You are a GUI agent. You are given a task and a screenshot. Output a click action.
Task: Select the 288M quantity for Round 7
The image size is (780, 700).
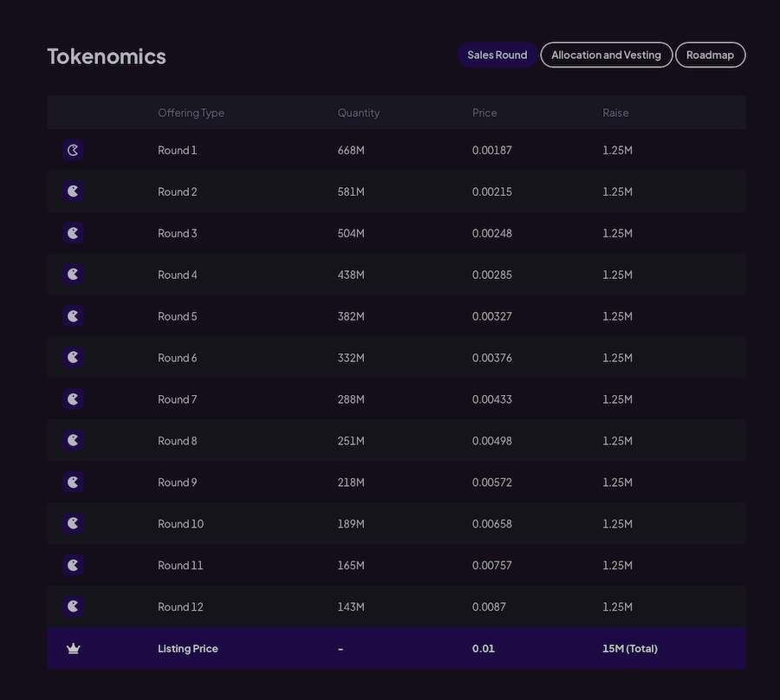click(x=351, y=399)
